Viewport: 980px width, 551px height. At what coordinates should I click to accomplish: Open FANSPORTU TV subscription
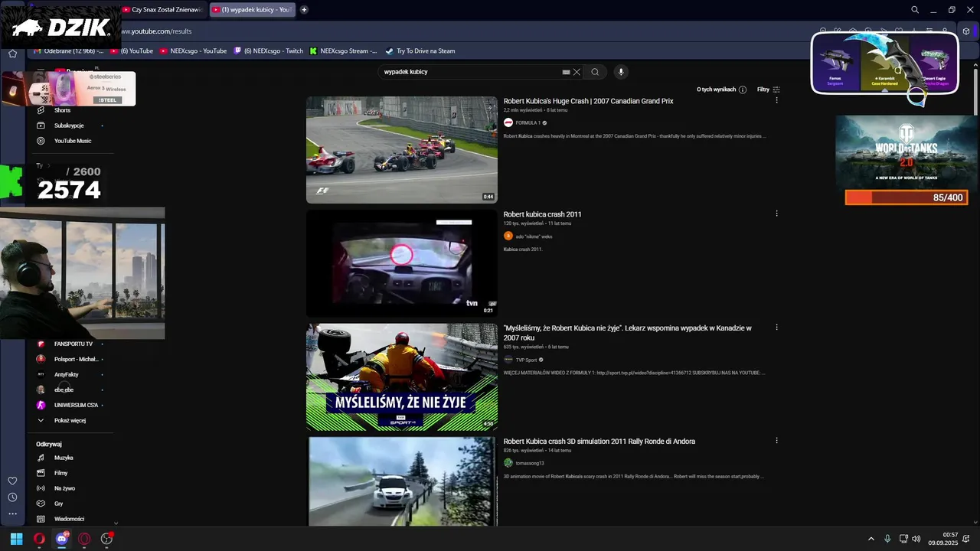click(x=73, y=344)
